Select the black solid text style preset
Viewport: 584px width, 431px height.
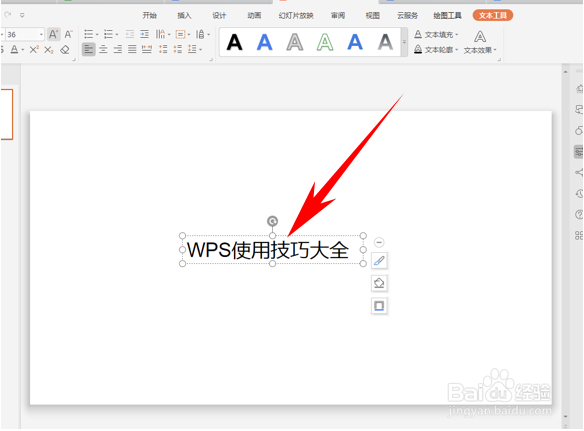[235, 42]
